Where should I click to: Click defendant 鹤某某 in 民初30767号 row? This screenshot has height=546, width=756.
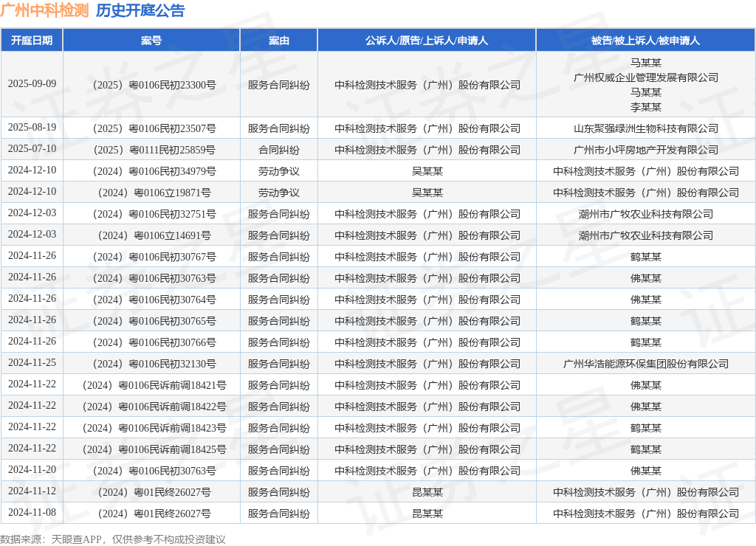click(x=645, y=257)
